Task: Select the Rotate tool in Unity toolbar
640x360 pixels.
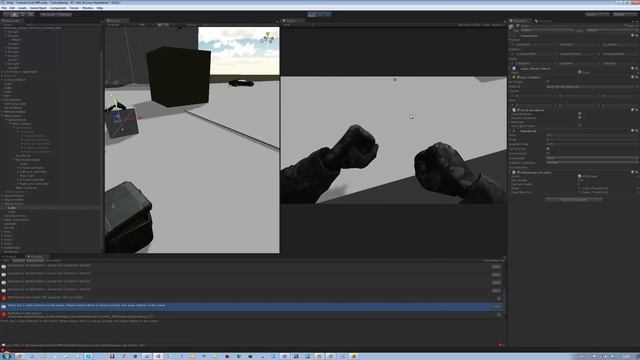Action: pyautogui.click(x=22, y=14)
